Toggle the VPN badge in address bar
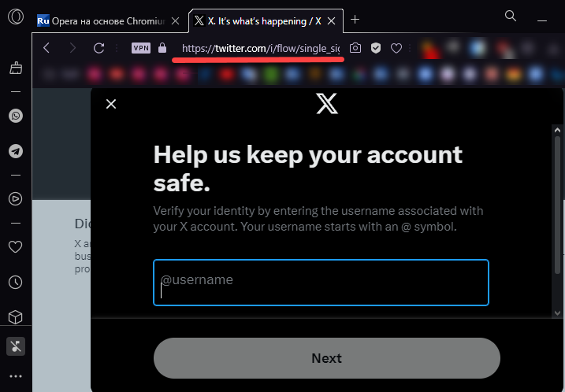This screenshot has width=565, height=392. (141, 48)
